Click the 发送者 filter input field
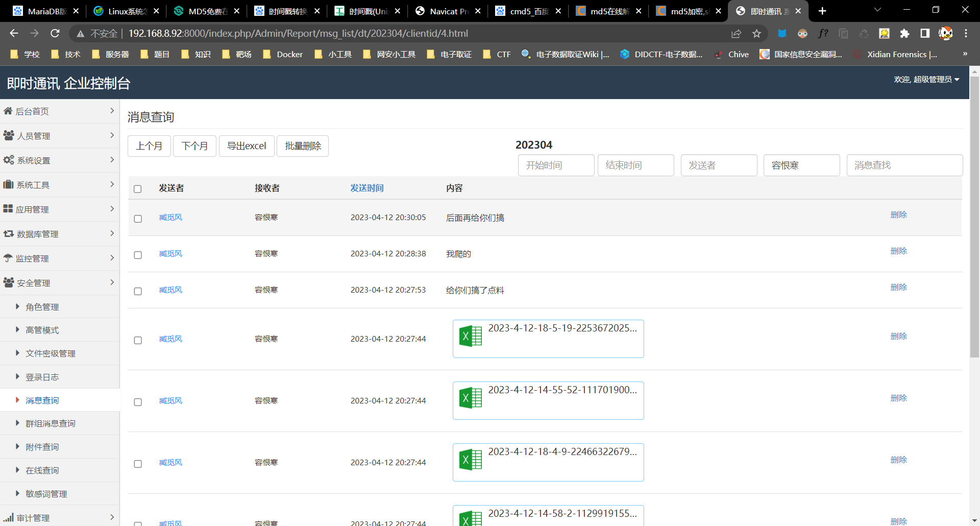The height and width of the screenshot is (526, 980). [719, 165]
